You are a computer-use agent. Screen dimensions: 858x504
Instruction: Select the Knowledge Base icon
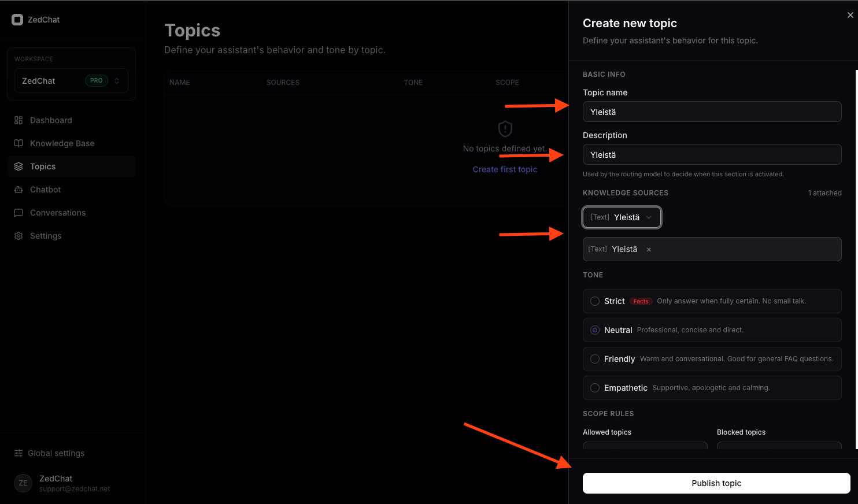tap(19, 143)
